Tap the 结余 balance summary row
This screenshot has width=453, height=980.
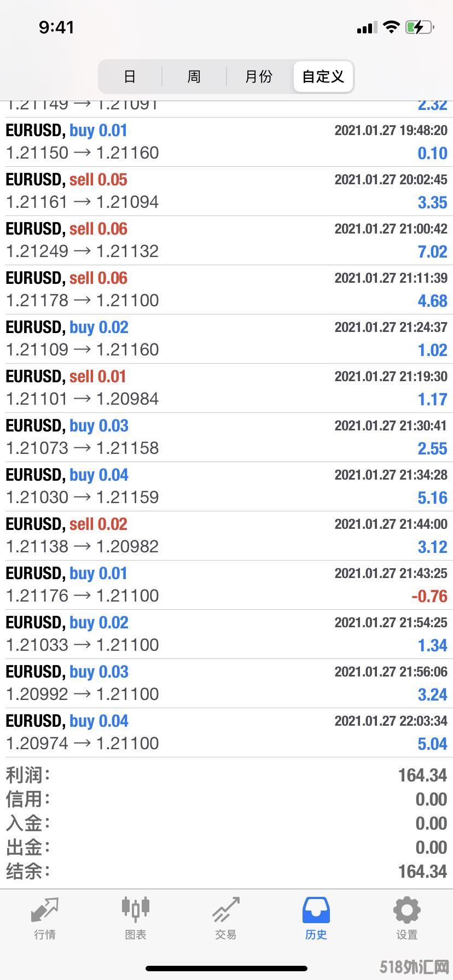coord(226,871)
